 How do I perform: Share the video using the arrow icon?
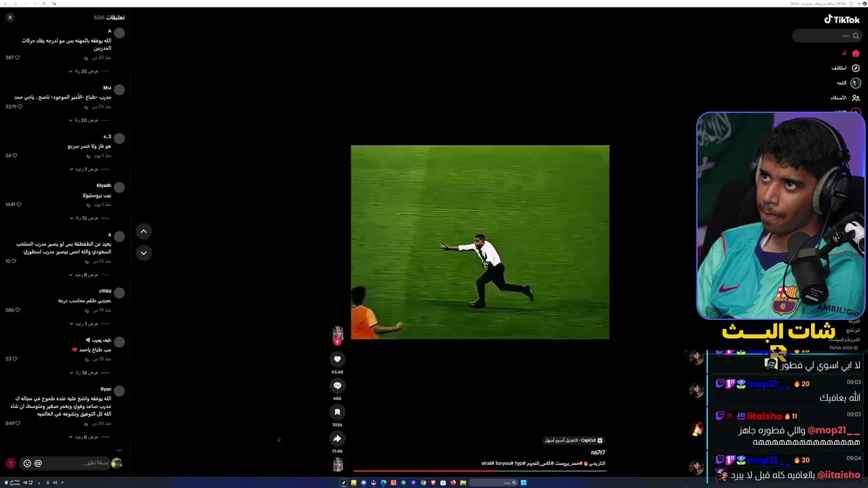[x=337, y=439]
